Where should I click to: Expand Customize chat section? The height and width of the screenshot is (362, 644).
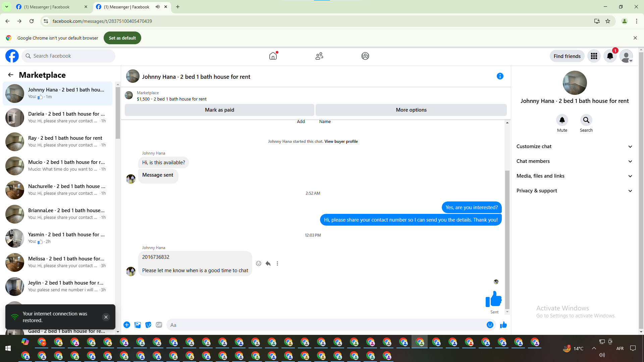(x=575, y=146)
